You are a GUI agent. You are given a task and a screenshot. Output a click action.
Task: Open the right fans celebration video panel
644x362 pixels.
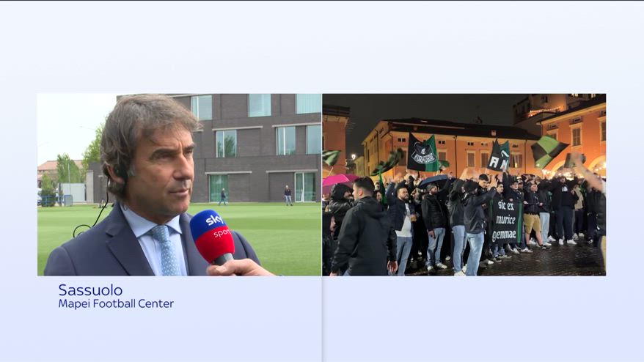[x=464, y=185]
